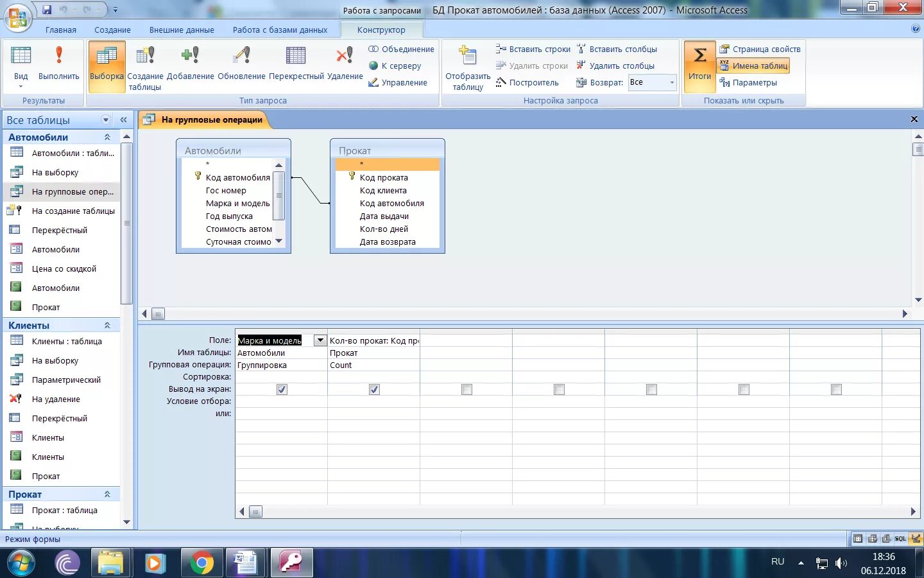Viewport: 924px width, 578px height.
Task: Check display box in third grid column
Action: (466, 389)
